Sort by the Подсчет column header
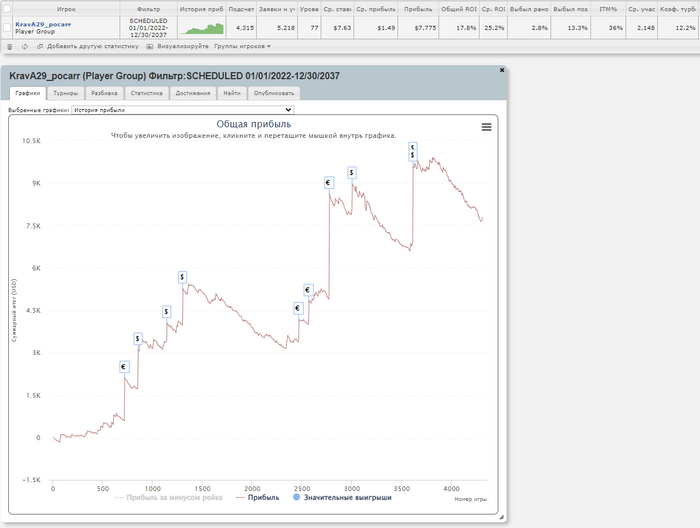Screen dimensions: 700x528 point(241,9)
